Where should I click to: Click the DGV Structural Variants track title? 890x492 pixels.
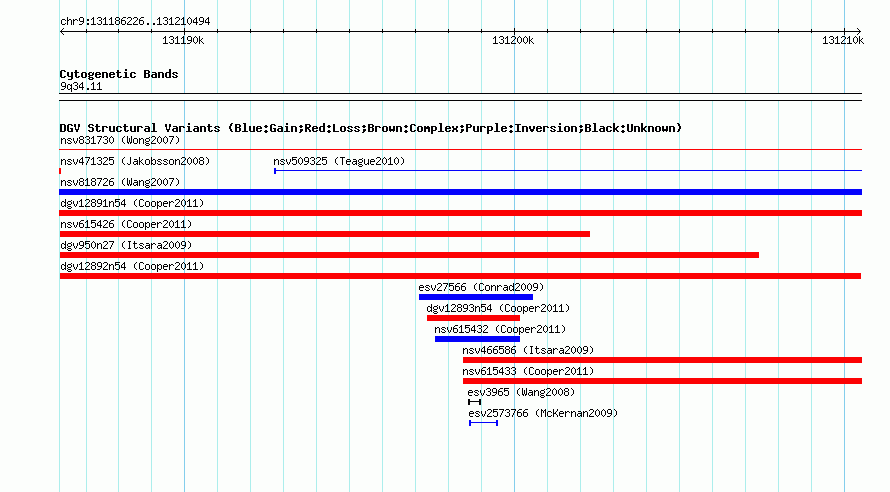tap(371, 128)
